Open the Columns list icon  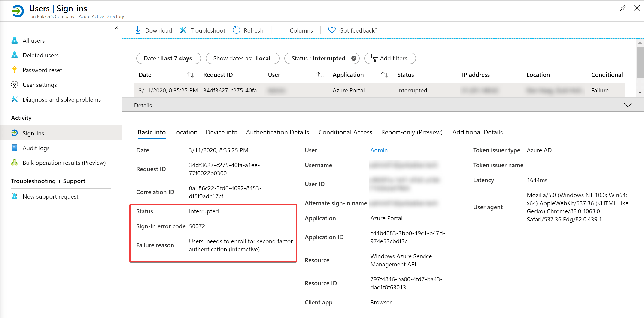click(x=282, y=30)
